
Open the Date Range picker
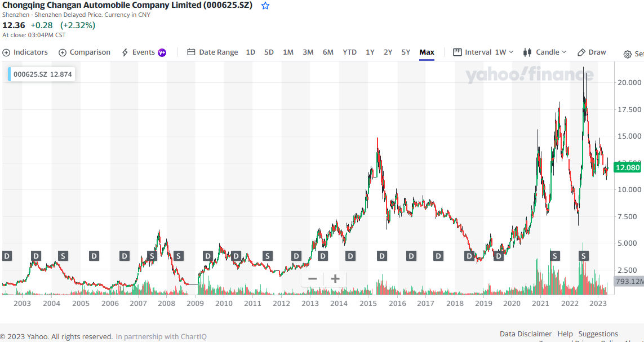[x=213, y=52]
